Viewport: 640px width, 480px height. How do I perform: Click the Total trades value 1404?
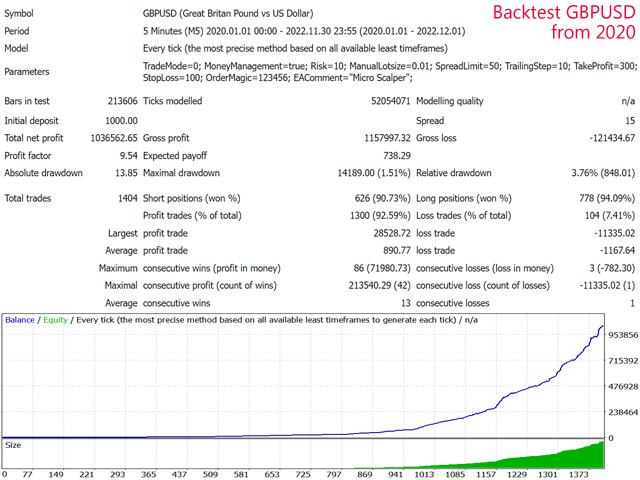(x=128, y=198)
